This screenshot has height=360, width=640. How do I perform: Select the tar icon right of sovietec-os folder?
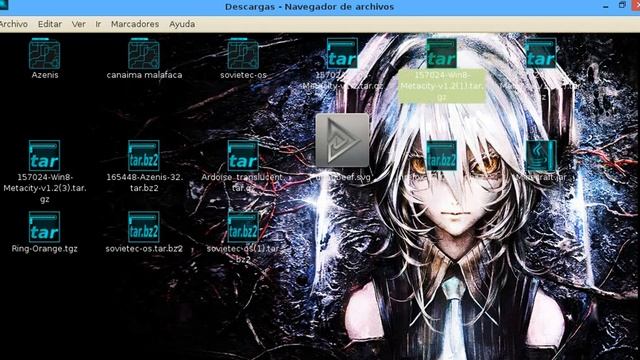click(x=342, y=53)
